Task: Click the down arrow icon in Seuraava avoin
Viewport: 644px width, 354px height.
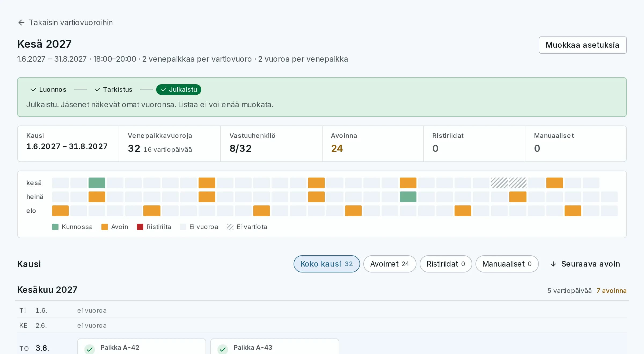Action: 553,264
